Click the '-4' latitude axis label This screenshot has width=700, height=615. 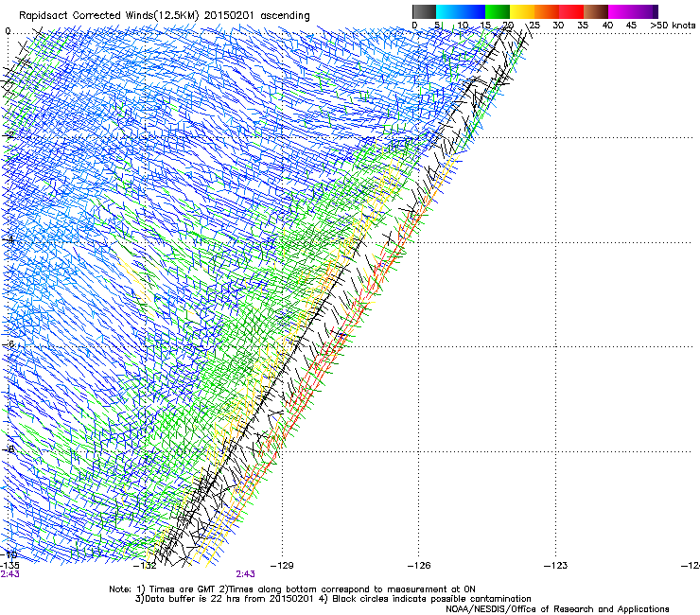point(9,239)
